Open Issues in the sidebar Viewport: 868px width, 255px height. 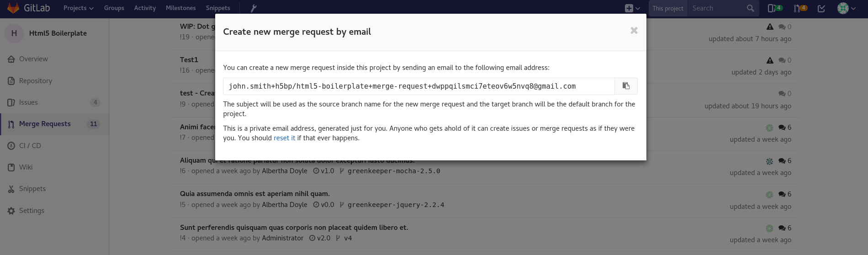coord(28,102)
